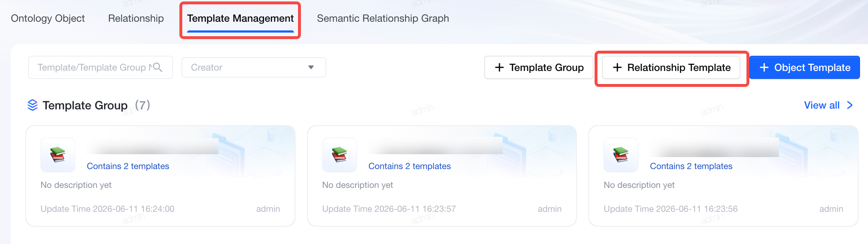Click the second card's books icon
This screenshot has height=244, width=868.
tap(339, 155)
